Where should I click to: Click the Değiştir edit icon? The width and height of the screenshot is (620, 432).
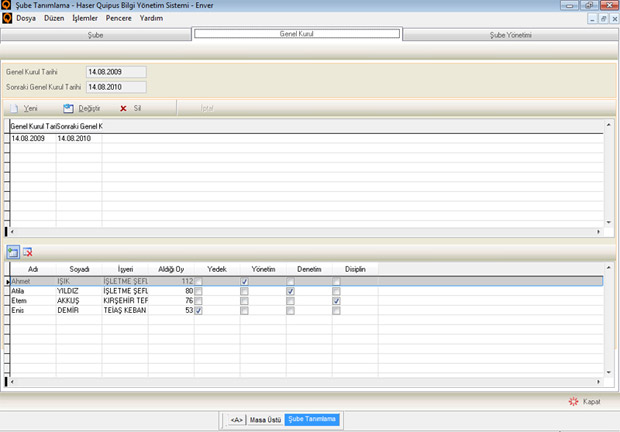(68, 108)
